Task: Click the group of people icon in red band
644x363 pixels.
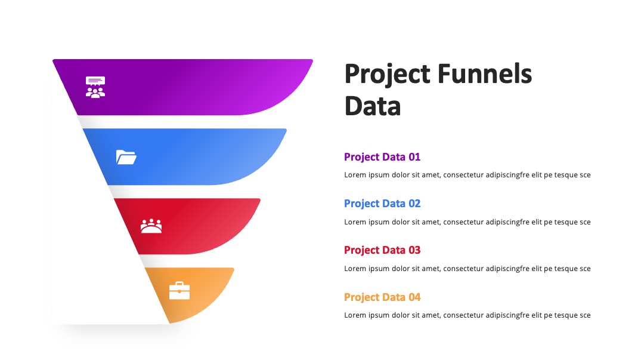Action: (x=151, y=226)
